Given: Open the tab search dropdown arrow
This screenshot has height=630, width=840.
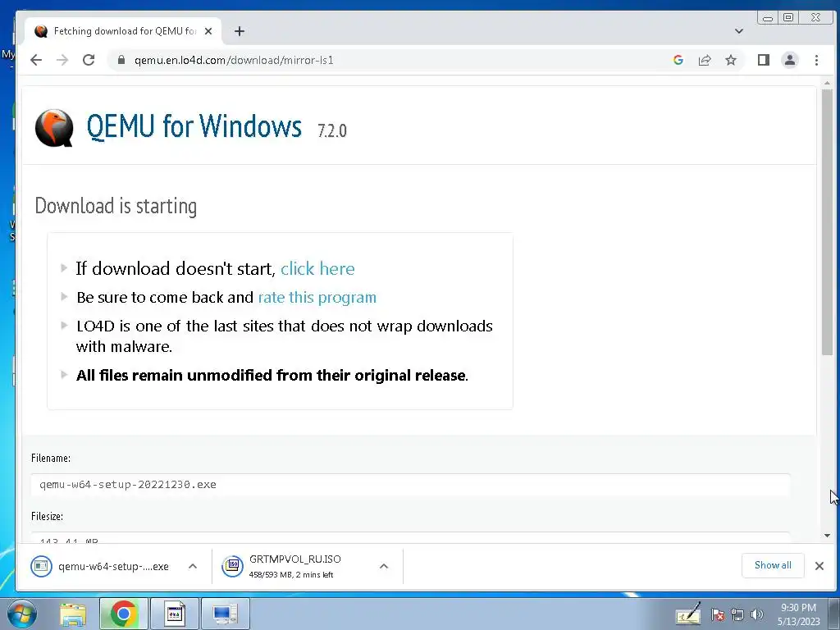Looking at the screenshot, I should point(739,31).
